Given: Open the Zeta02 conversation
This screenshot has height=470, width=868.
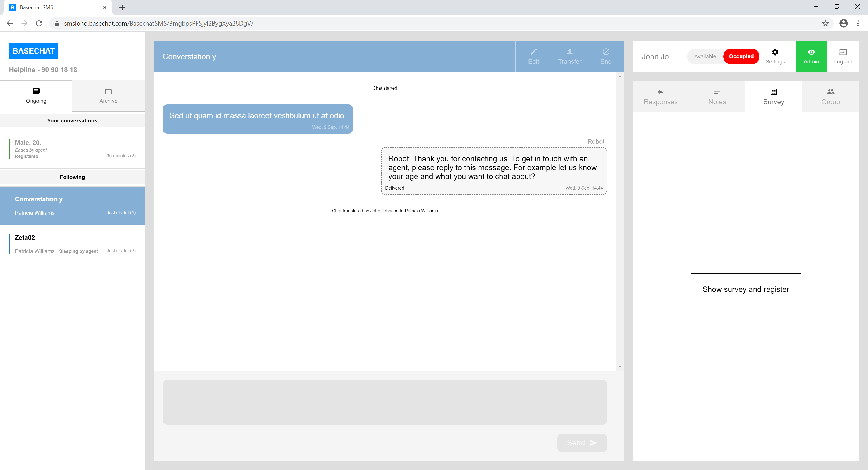Looking at the screenshot, I should pyautogui.click(x=72, y=244).
